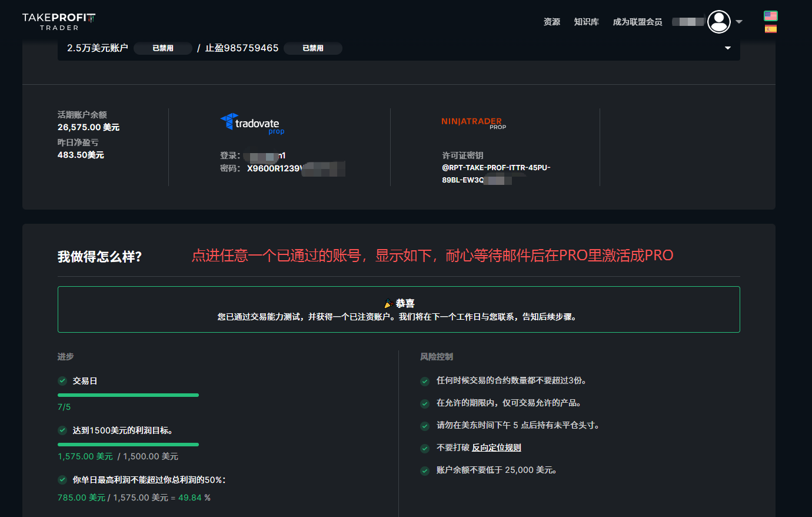This screenshot has width=812, height=517.
Task: Select the 7/5 trading days value
Action: 64,407
